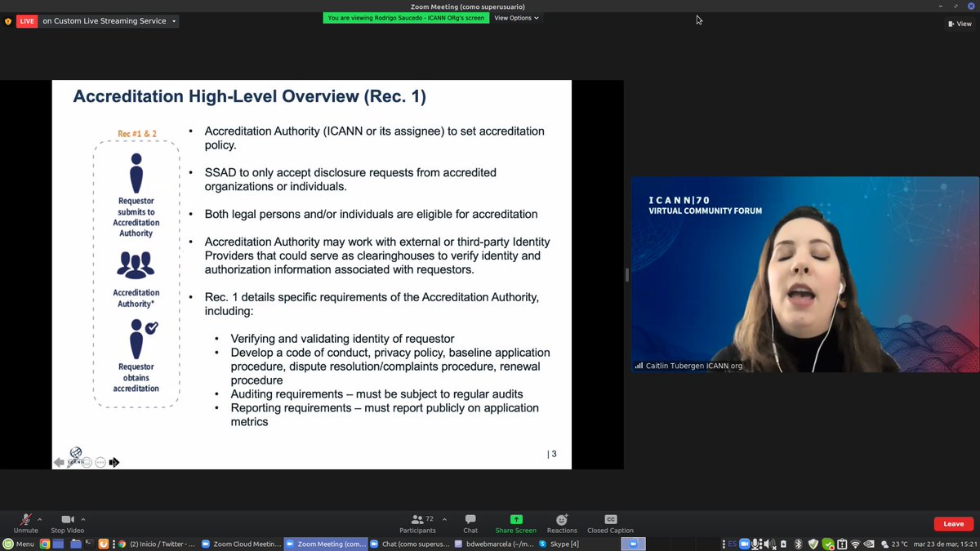The width and height of the screenshot is (980, 551).
Task: Go to next slide arrow
Action: point(114,463)
